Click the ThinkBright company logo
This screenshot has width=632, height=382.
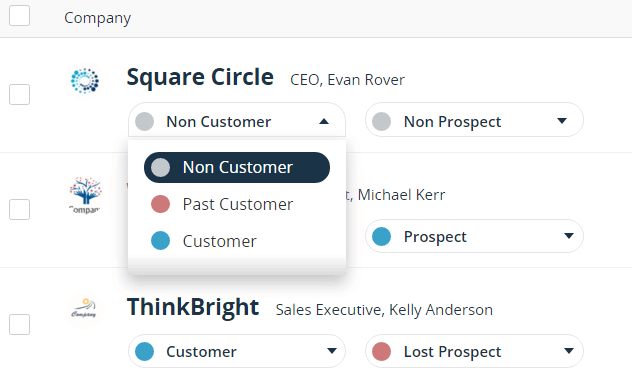(84, 308)
